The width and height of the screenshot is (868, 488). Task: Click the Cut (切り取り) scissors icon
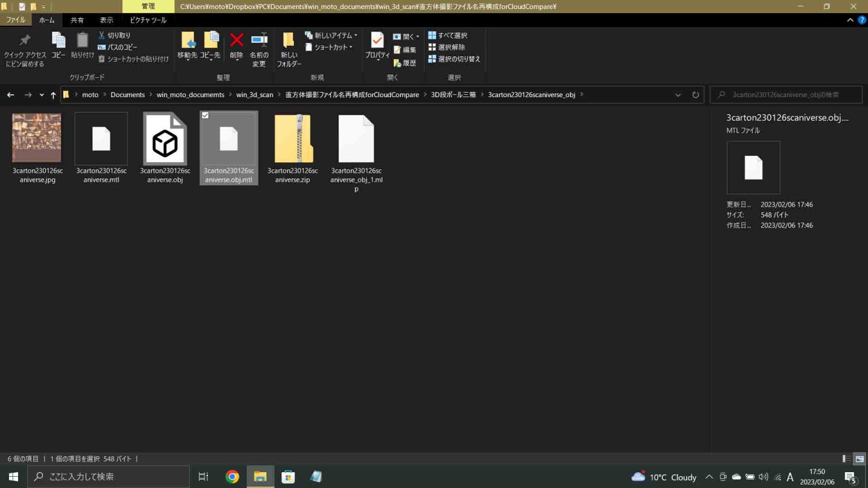(x=102, y=35)
